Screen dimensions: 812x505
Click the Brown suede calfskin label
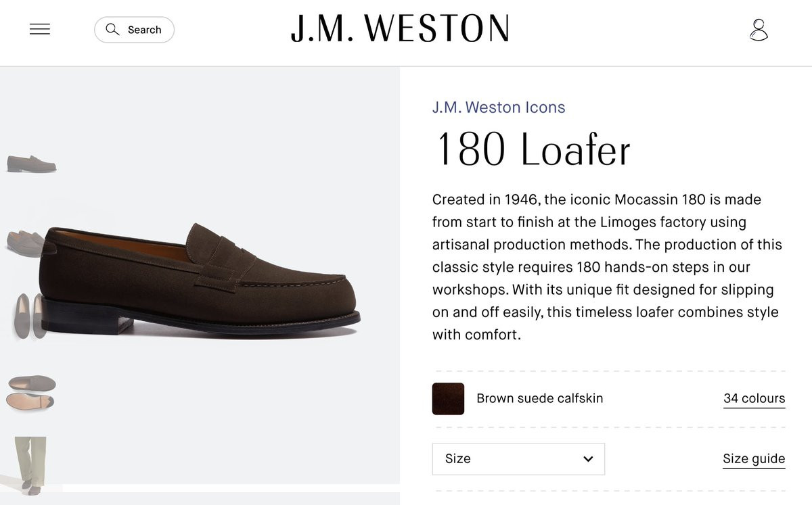click(x=539, y=399)
